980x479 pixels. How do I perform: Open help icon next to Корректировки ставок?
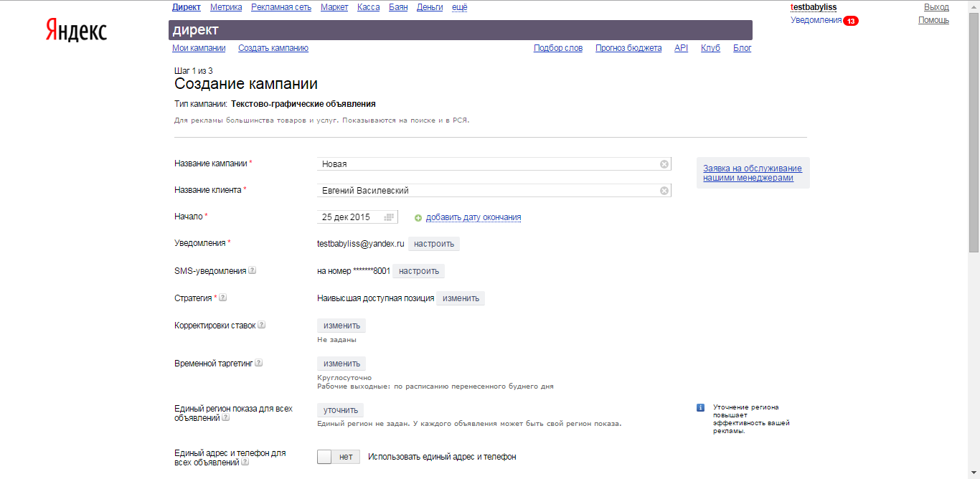click(261, 325)
